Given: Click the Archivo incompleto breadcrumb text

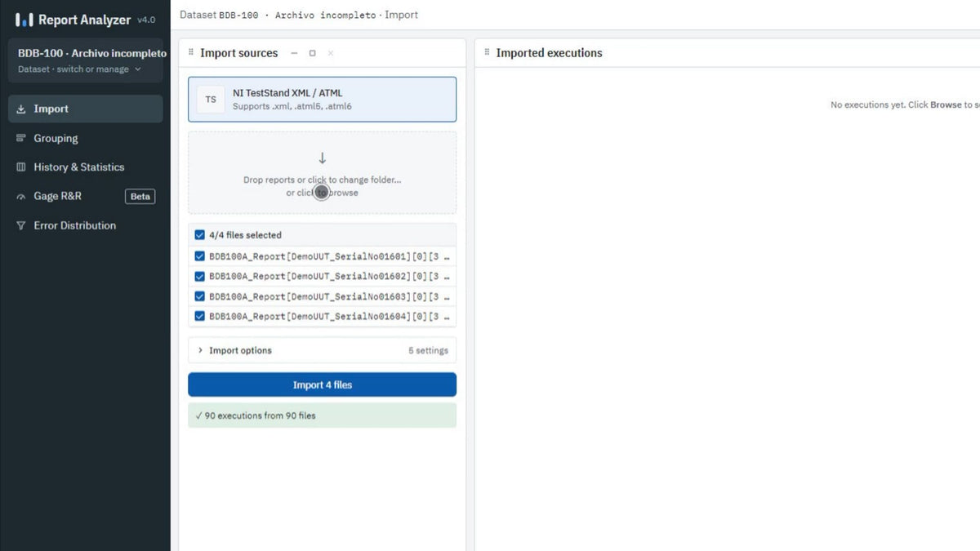Looking at the screenshot, I should pyautogui.click(x=326, y=15).
